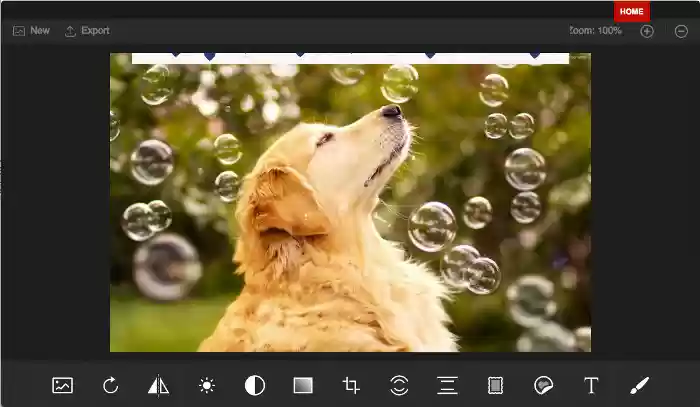Open the image tool in bottom toolbar
This screenshot has width=700, height=407.
[63, 385]
